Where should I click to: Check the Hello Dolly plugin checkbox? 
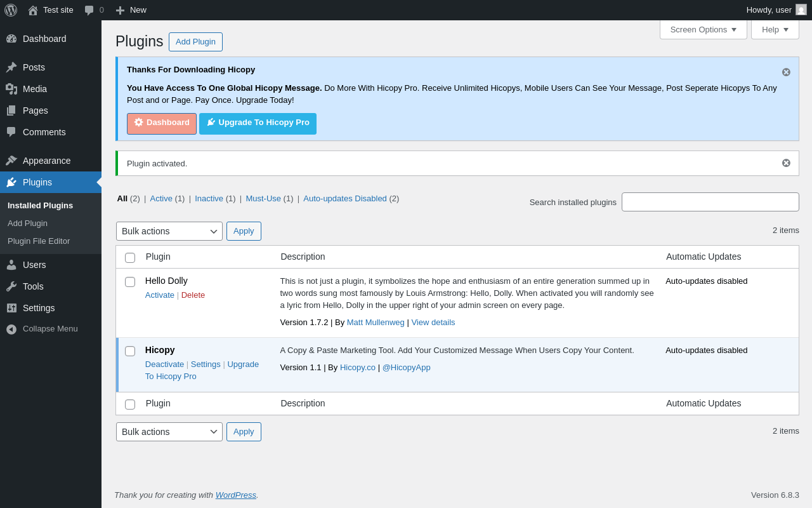[x=130, y=282]
